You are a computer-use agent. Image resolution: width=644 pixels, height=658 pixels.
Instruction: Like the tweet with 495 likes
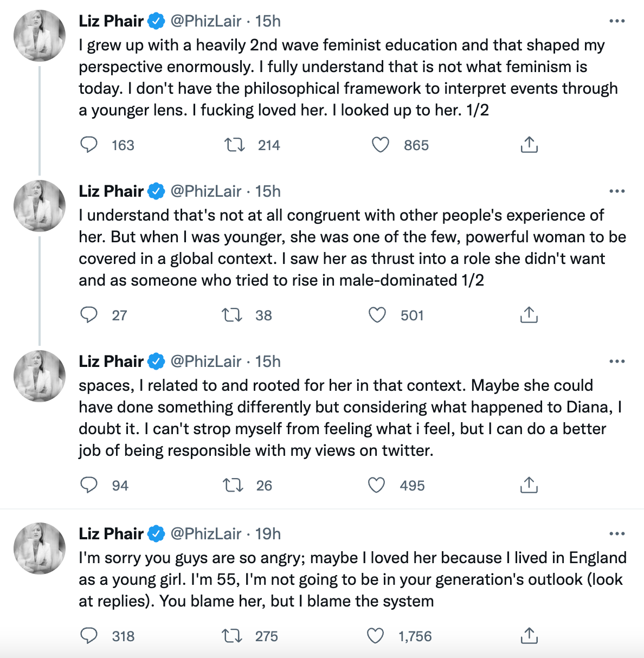[x=377, y=485]
